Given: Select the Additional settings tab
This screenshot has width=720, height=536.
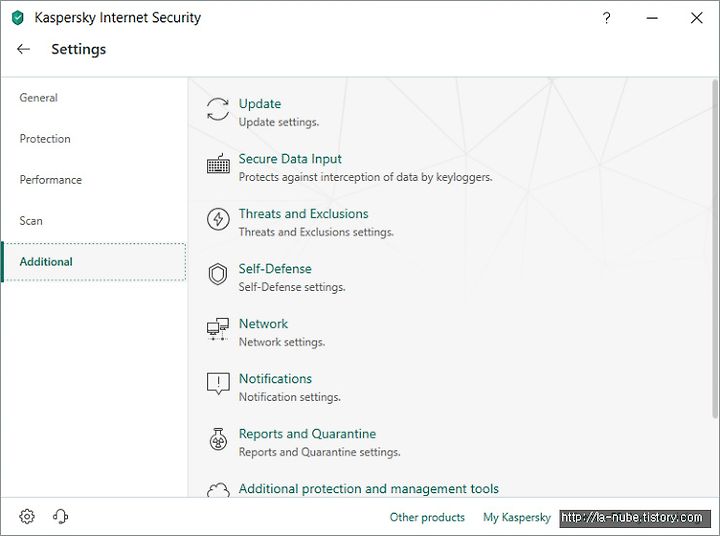Looking at the screenshot, I should [x=94, y=262].
